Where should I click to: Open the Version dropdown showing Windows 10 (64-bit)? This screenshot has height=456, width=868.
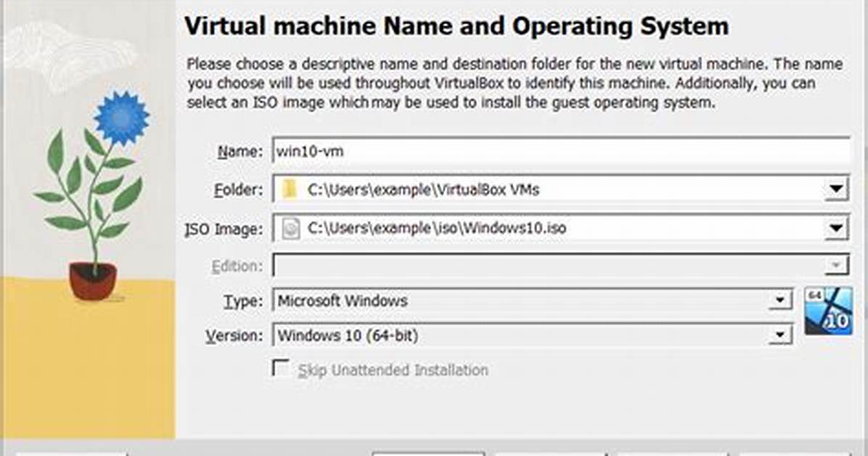click(x=532, y=335)
